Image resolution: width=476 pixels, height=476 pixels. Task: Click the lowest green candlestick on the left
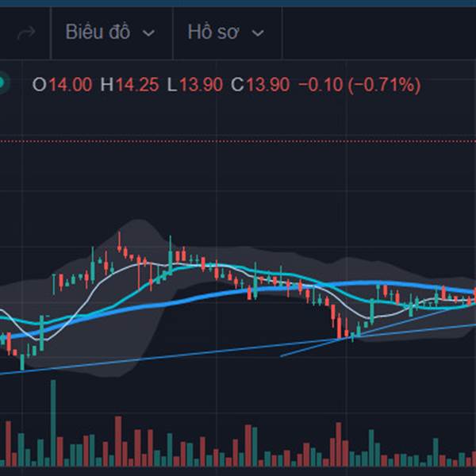[22, 362]
